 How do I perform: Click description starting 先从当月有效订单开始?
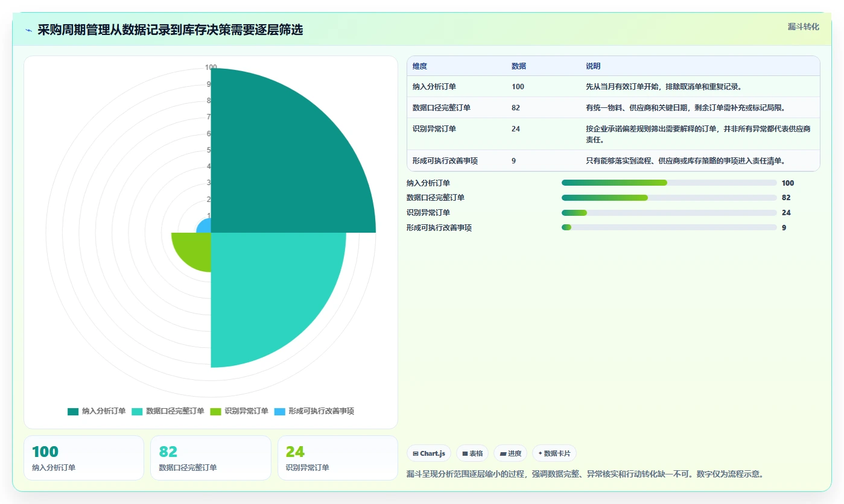pyautogui.click(x=664, y=87)
